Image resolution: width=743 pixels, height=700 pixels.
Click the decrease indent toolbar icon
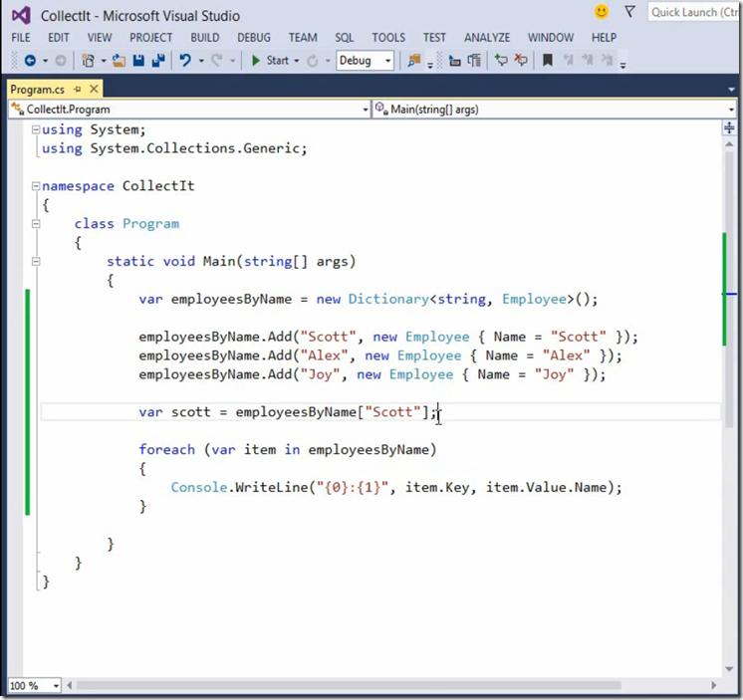pos(455,61)
